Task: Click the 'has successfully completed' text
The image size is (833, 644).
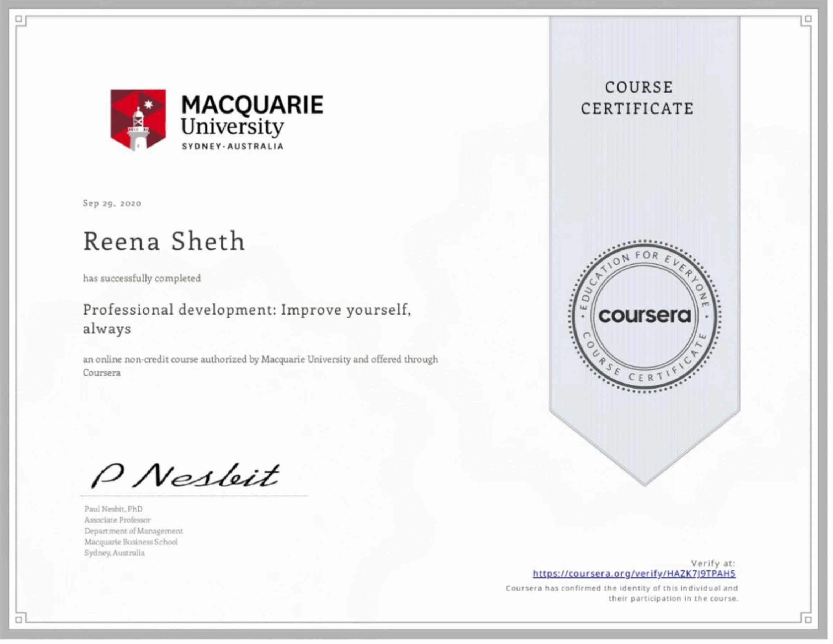Action: [x=142, y=278]
